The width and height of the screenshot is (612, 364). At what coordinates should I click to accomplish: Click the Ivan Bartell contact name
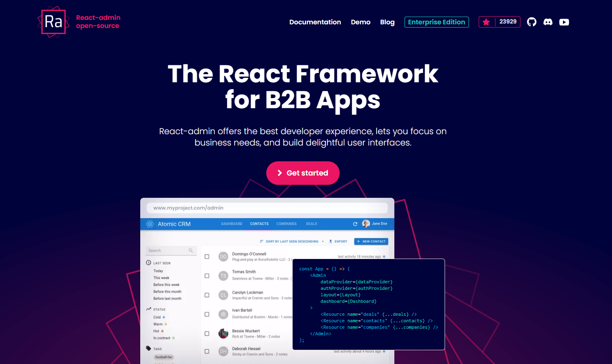coord(242,310)
